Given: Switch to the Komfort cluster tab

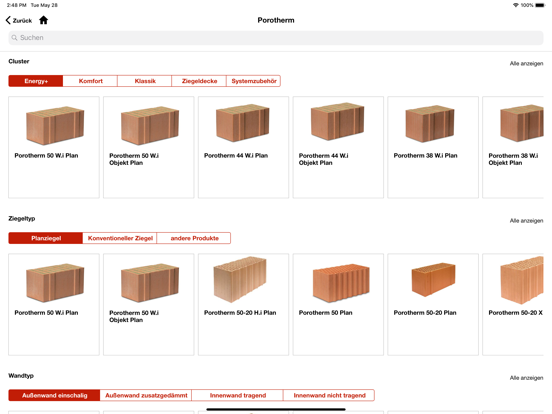Looking at the screenshot, I should pyautogui.click(x=90, y=81).
